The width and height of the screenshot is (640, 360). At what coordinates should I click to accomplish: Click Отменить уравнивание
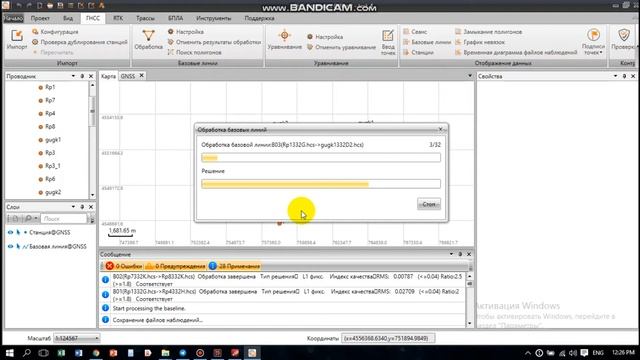tap(341, 47)
